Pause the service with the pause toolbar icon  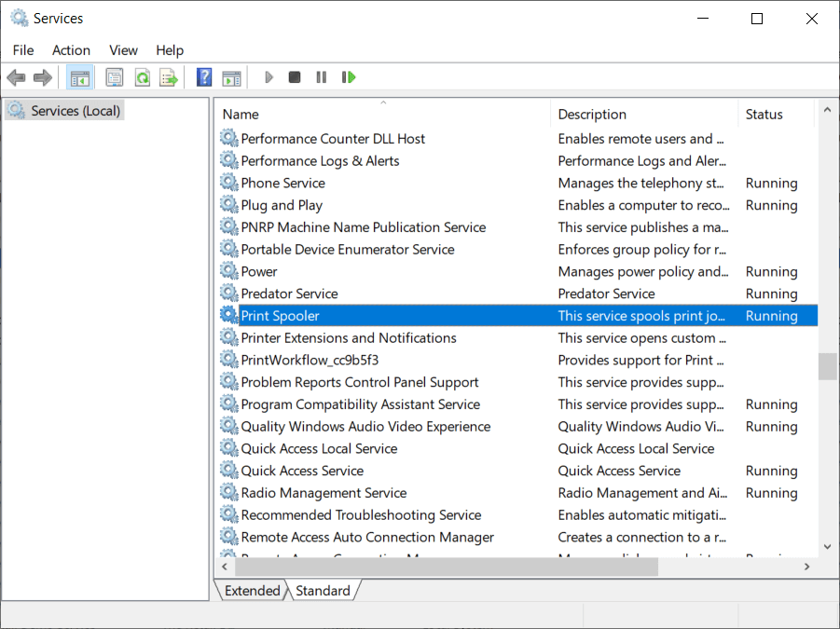[320, 76]
